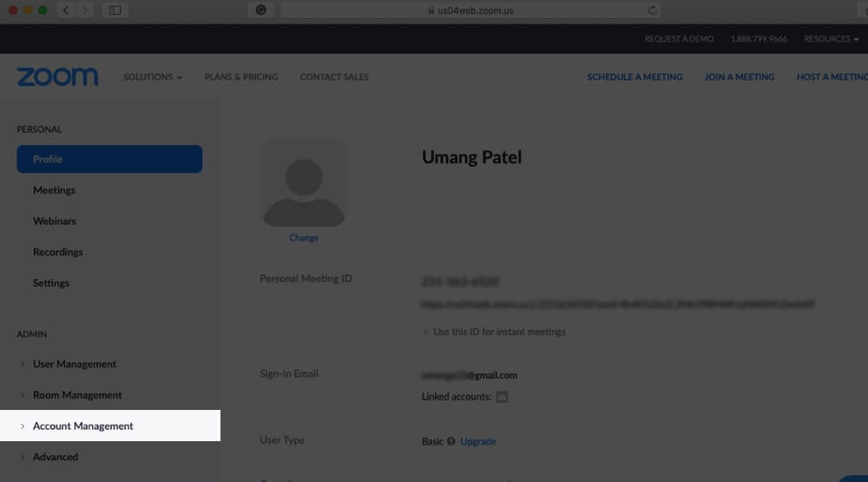Viewport: 868px width, 482px height.
Task: Click the lock icon in address bar
Action: point(431,10)
